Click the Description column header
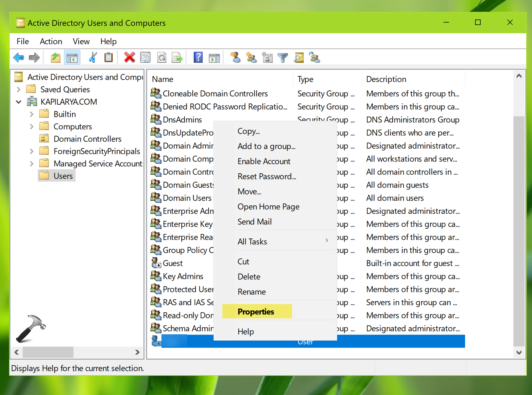 pos(386,79)
